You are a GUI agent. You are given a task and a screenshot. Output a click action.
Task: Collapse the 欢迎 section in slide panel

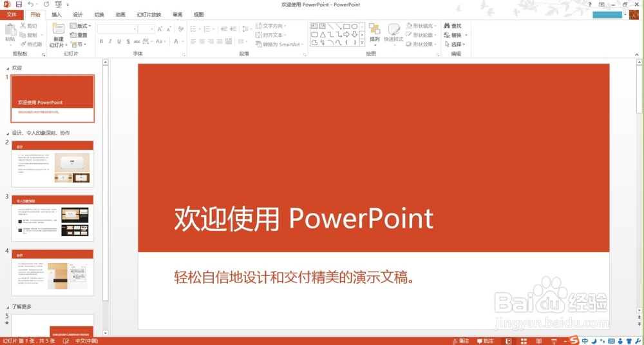coord(8,68)
